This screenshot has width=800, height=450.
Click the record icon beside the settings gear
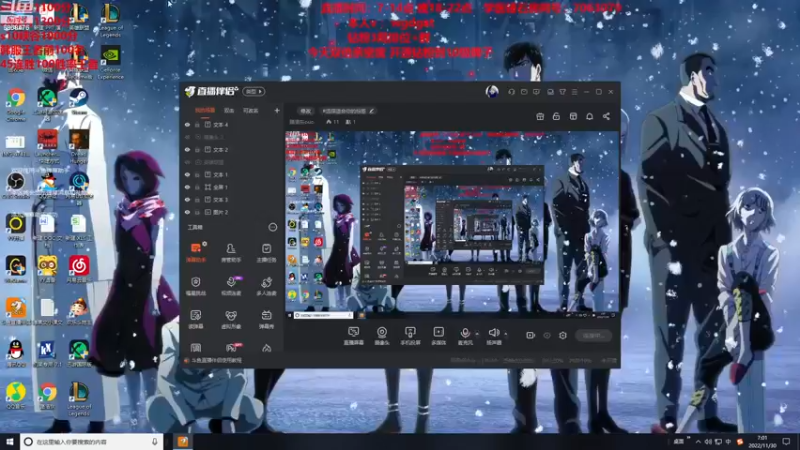pos(530,335)
